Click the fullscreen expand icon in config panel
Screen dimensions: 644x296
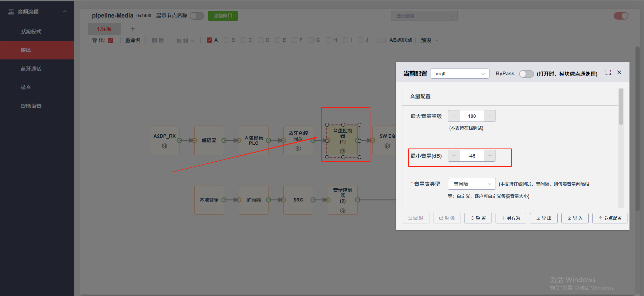tap(608, 73)
